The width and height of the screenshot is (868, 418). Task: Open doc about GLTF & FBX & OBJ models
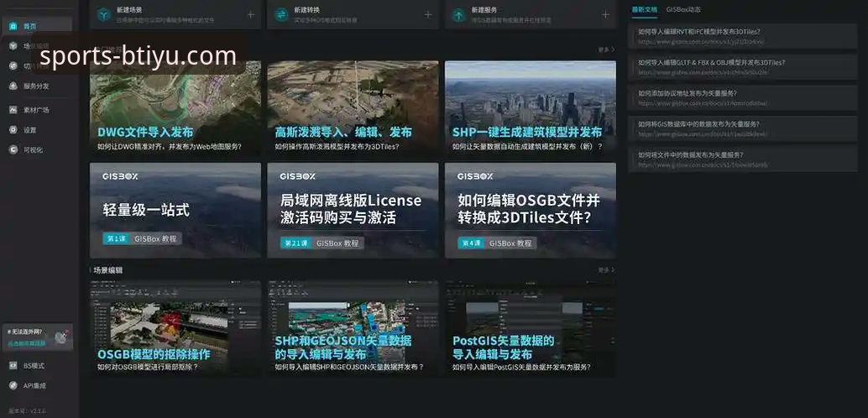pos(742,67)
